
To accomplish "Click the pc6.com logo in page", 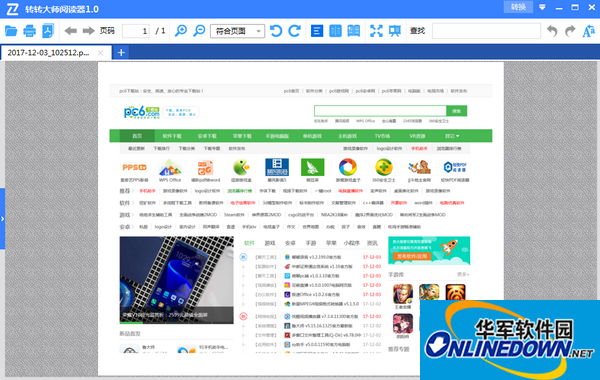I will pyautogui.click(x=142, y=112).
